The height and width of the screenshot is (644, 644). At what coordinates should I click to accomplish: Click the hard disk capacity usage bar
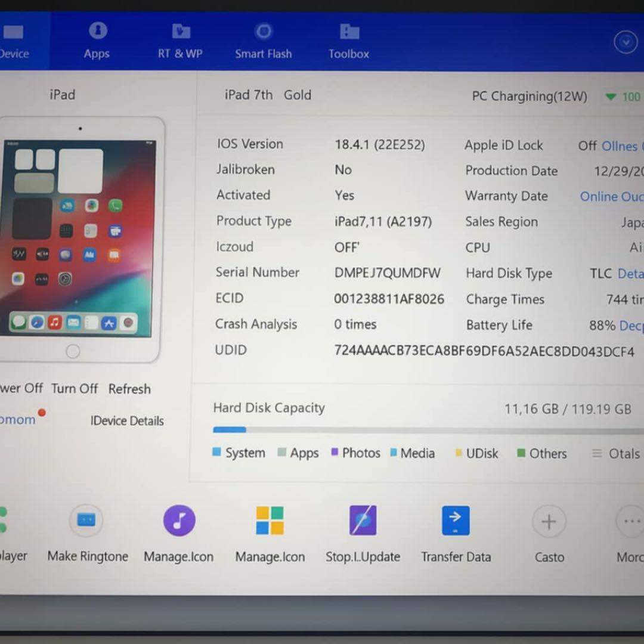click(x=428, y=430)
